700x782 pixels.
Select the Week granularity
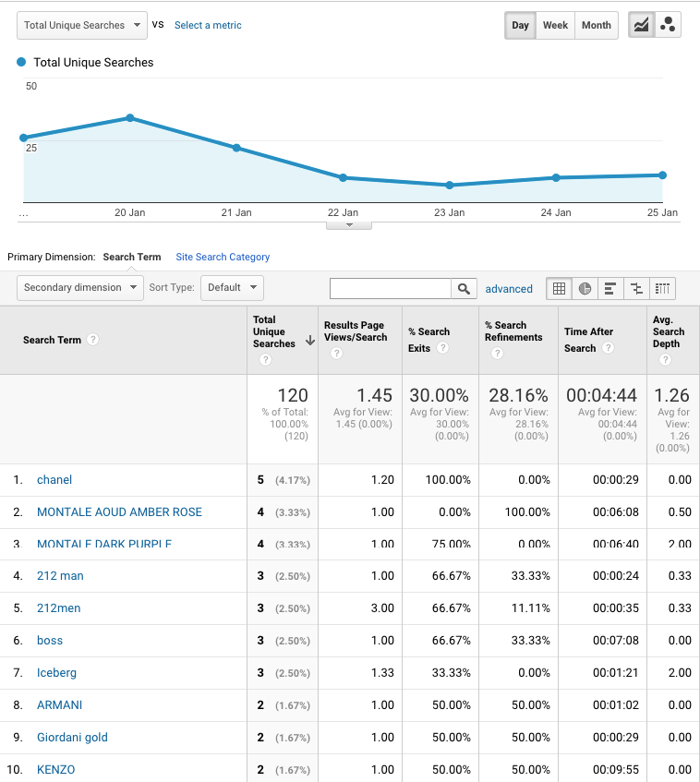[555, 25]
